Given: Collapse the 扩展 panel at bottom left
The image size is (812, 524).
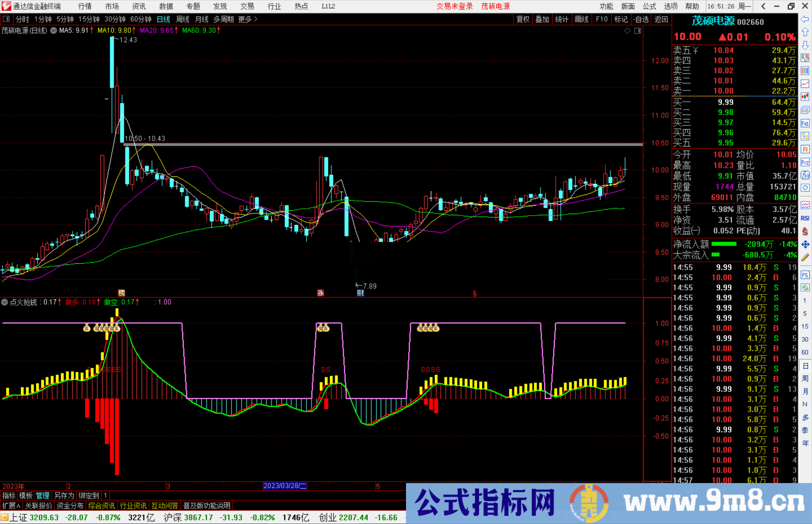Looking at the screenshot, I should [10, 506].
